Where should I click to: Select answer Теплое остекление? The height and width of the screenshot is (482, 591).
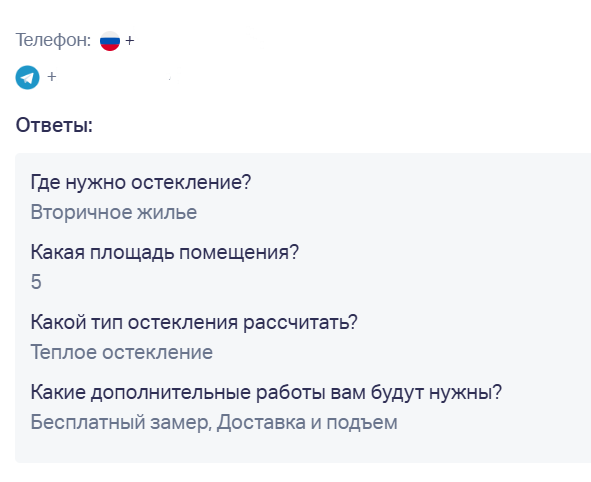click(121, 352)
